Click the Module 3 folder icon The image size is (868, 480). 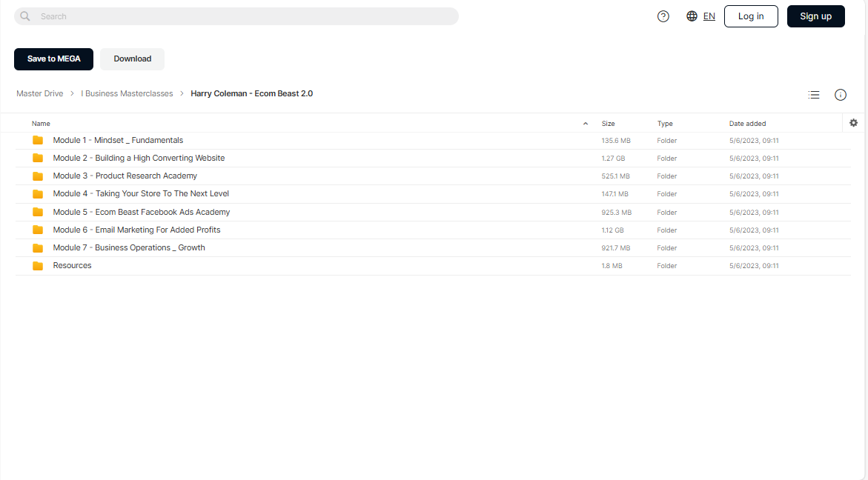click(38, 176)
